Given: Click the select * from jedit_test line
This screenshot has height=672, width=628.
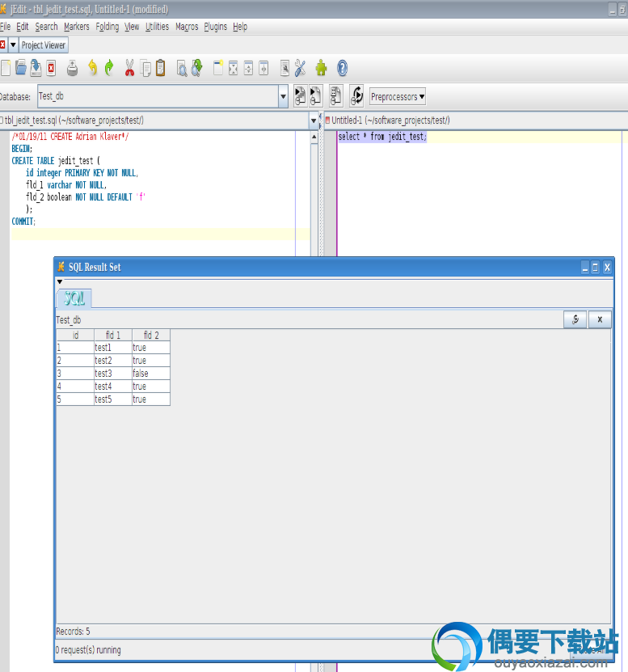Looking at the screenshot, I should pyautogui.click(x=382, y=137).
